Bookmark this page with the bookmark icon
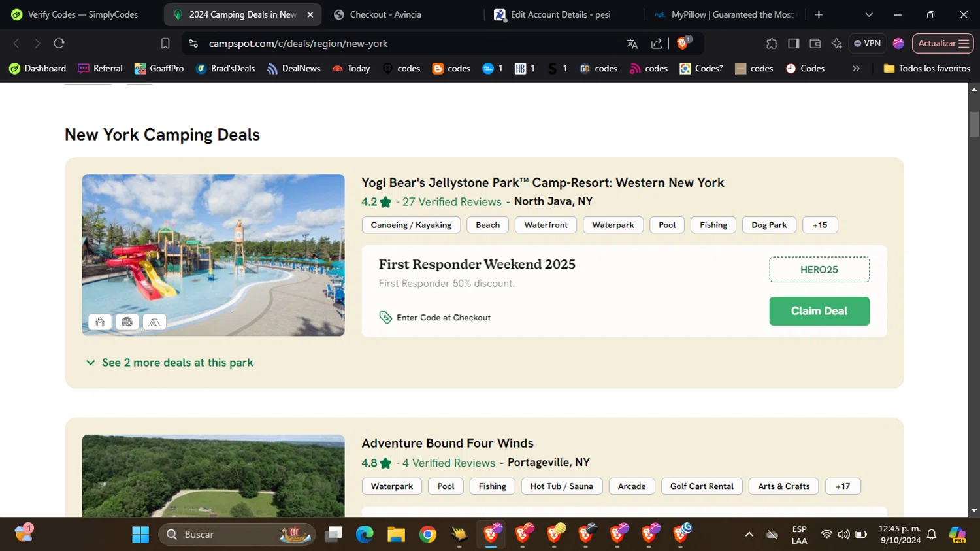Viewport: 980px width, 551px height. click(x=165, y=43)
